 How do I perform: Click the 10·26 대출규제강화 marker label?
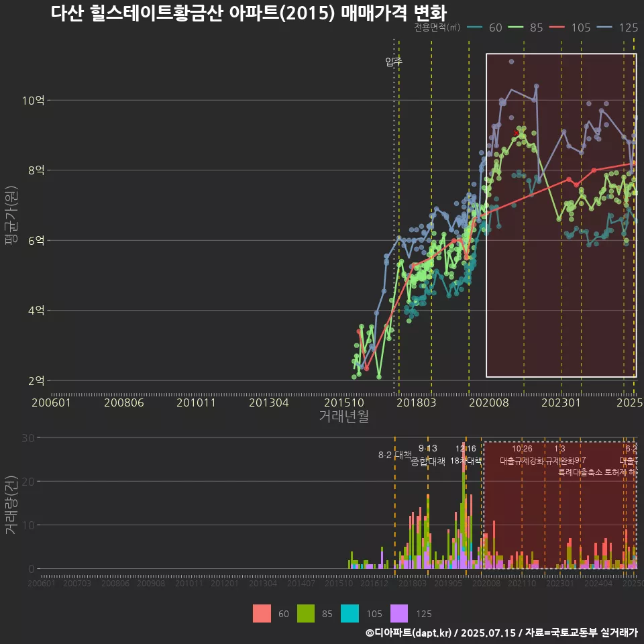[522, 455]
